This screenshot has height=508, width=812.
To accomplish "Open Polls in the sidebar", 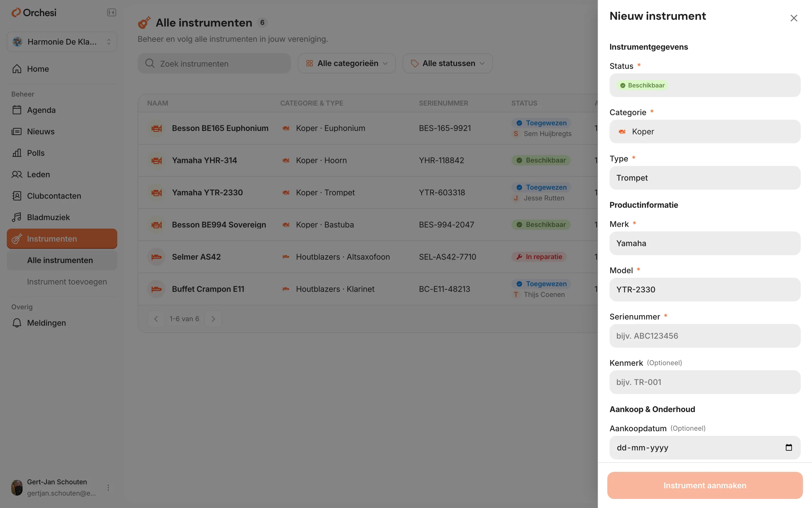I will click(62, 153).
